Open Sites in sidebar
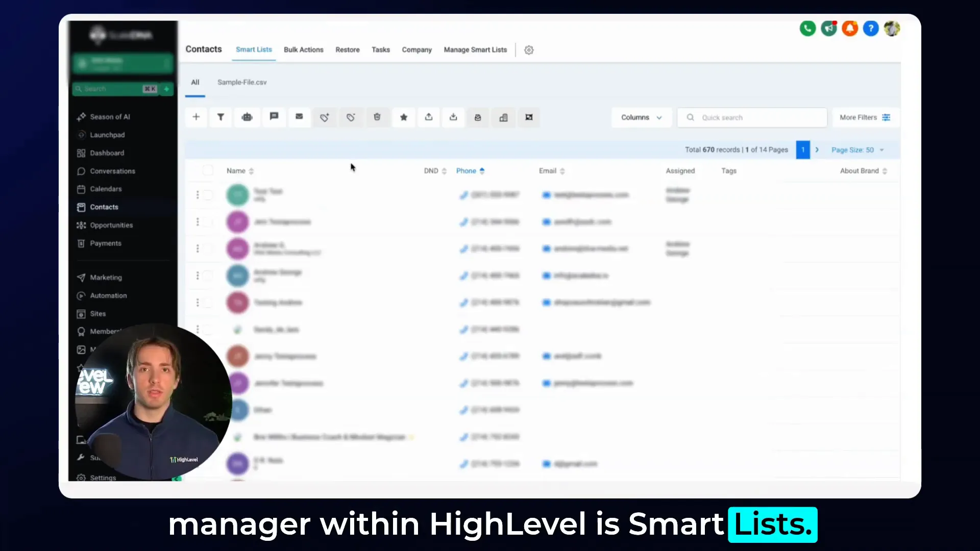 (x=98, y=314)
